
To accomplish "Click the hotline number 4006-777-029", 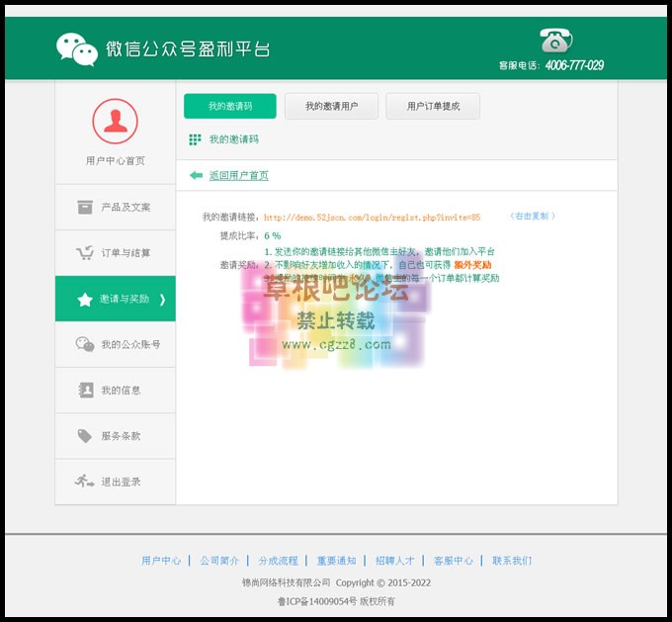I will 574,65.
